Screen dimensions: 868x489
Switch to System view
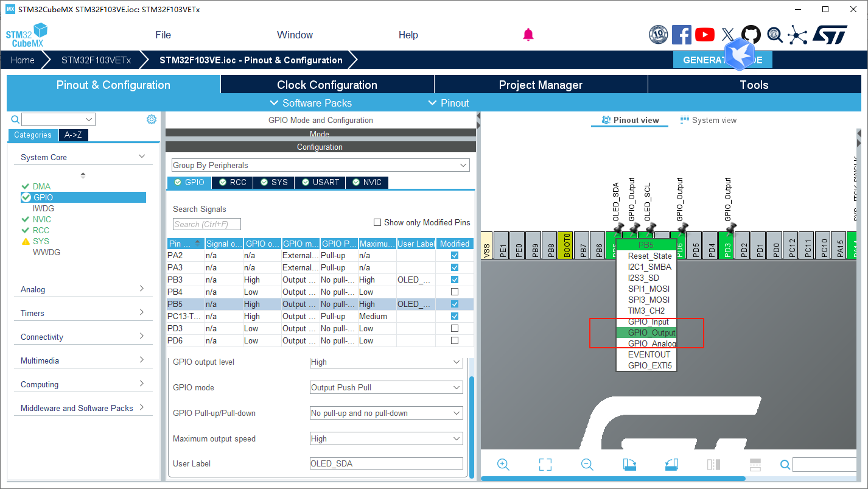(708, 120)
